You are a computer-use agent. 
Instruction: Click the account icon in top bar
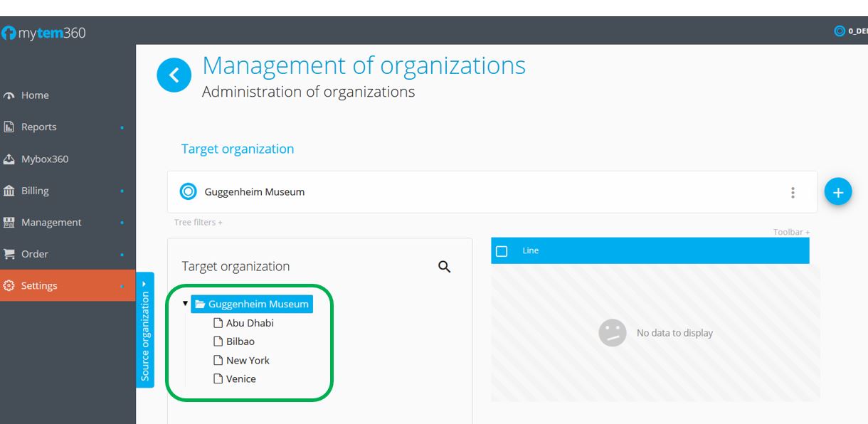point(840,31)
